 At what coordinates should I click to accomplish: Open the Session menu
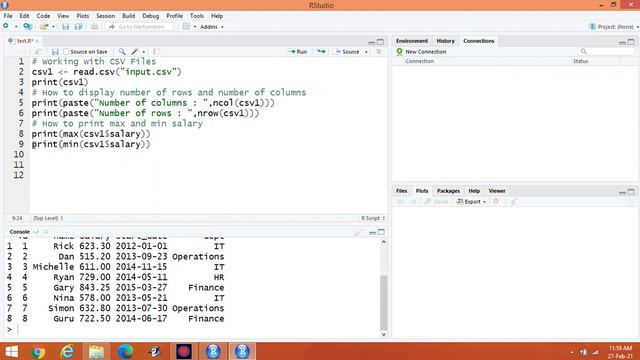click(105, 16)
